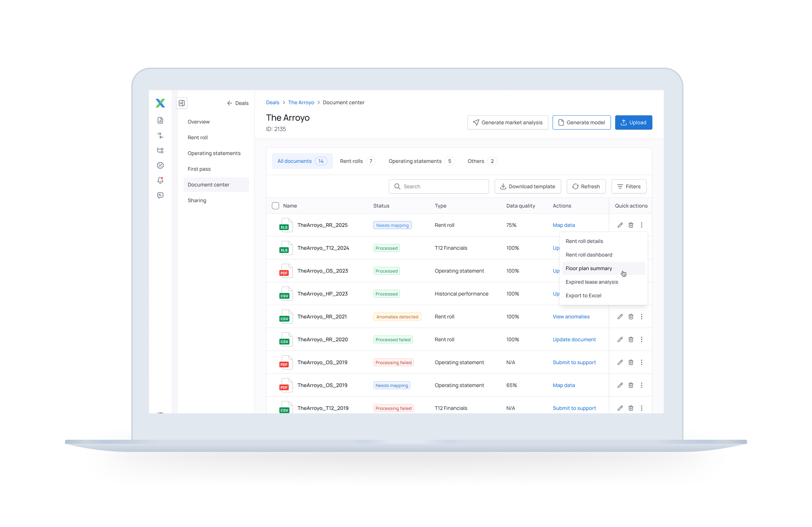Click Map data link for TheArroyo_RR_2025
This screenshot has height=527, width=812.
point(564,225)
